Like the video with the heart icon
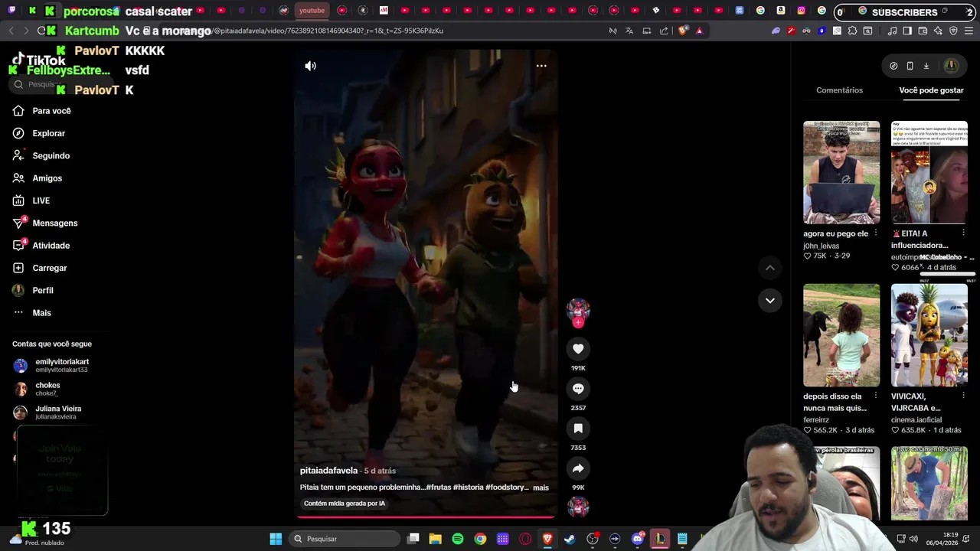Viewport: 980px width, 551px height. tap(578, 349)
